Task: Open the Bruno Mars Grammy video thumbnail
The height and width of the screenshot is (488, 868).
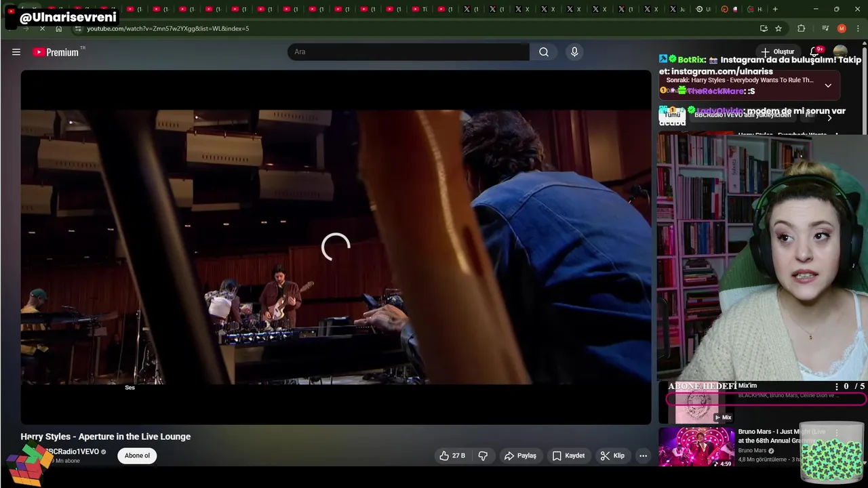Action: coord(696,447)
